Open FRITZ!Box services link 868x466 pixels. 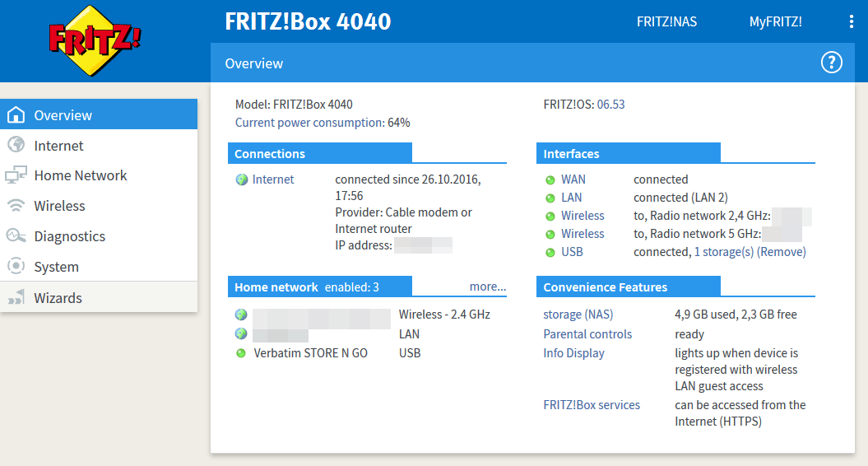coord(592,405)
